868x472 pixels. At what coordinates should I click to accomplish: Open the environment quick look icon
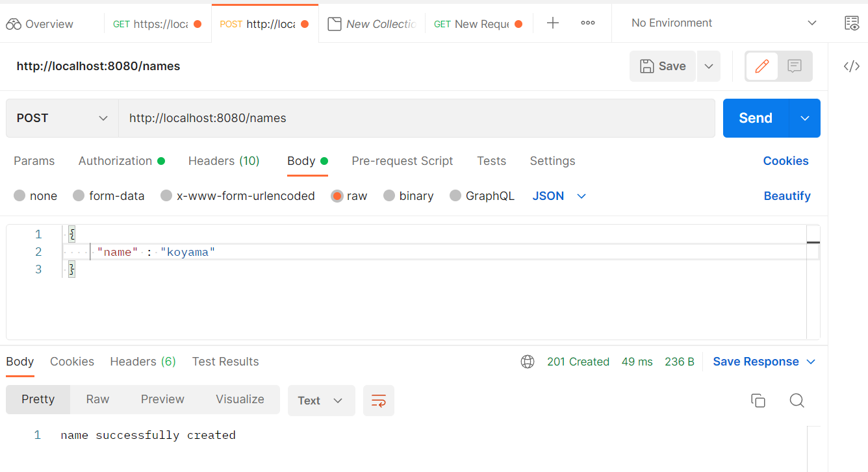click(x=852, y=23)
